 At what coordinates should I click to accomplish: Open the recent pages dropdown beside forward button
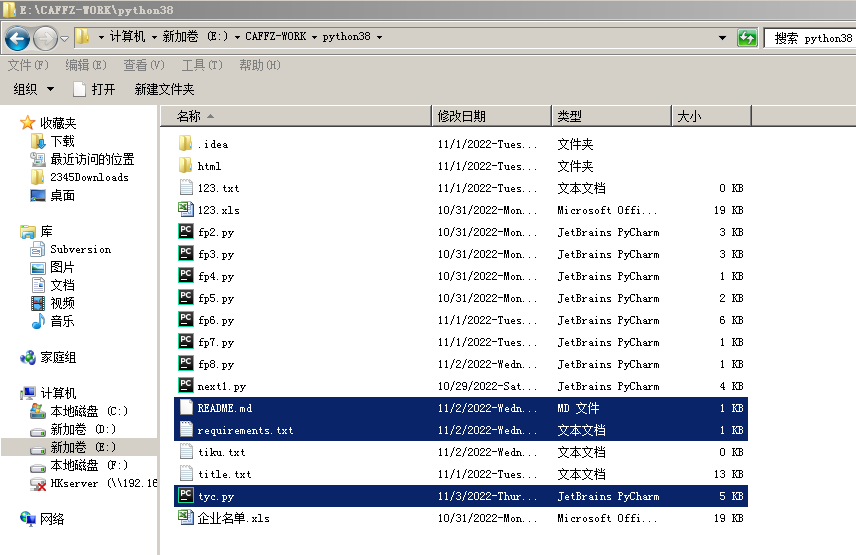pos(65,39)
